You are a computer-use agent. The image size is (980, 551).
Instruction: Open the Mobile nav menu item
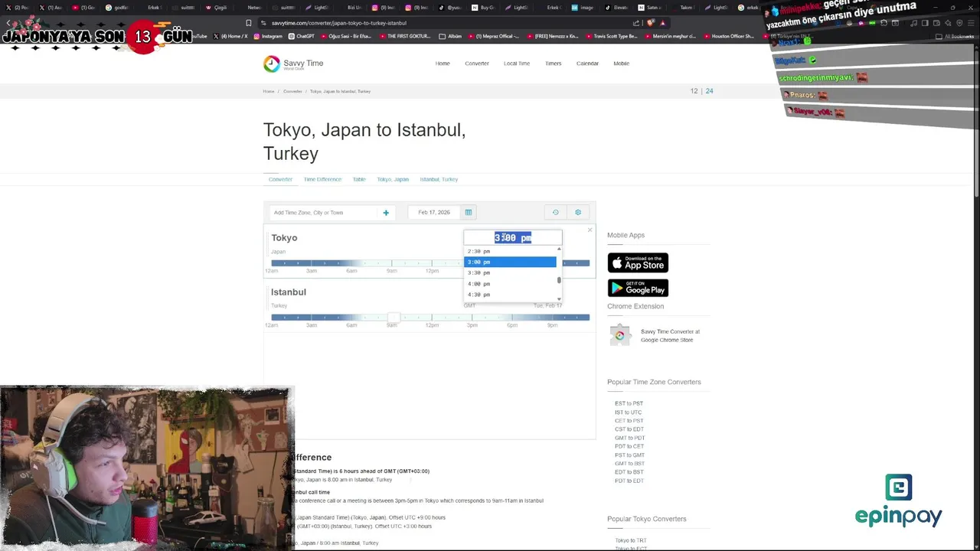tap(621, 64)
